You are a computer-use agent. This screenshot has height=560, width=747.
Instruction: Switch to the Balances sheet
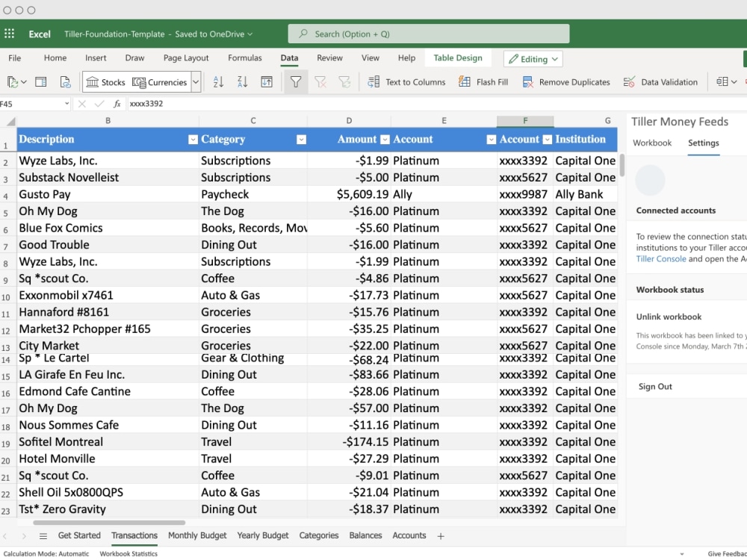pos(365,535)
